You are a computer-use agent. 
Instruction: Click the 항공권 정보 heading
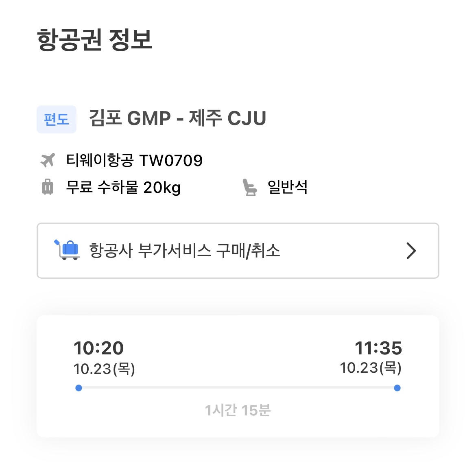coord(95,40)
